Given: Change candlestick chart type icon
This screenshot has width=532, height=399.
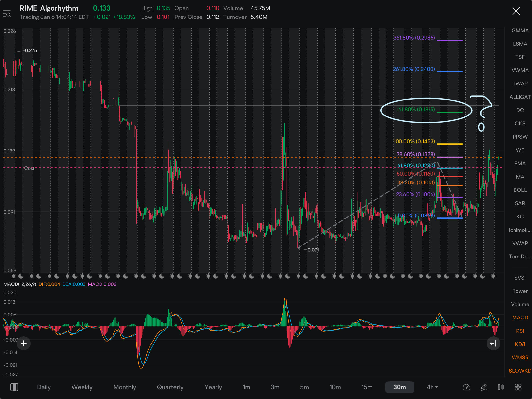Looking at the screenshot, I should pyautogui.click(x=501, y=387).
